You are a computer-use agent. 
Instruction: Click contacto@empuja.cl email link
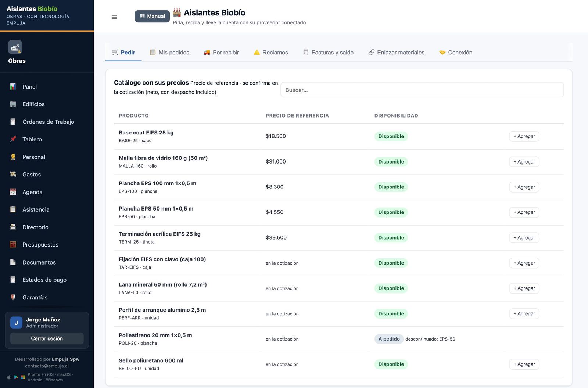point(47,366)
